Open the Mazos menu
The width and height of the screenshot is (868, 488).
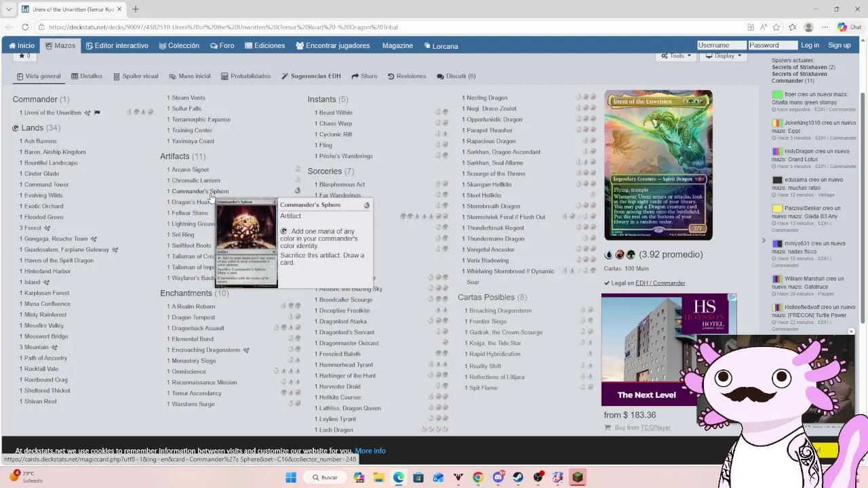(x=60, y=45)
